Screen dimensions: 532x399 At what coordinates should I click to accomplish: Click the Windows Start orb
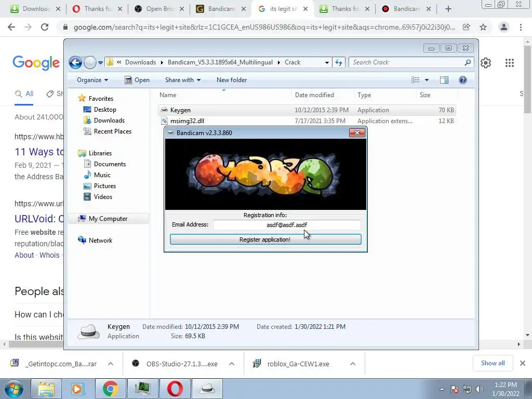pos(14,389)
